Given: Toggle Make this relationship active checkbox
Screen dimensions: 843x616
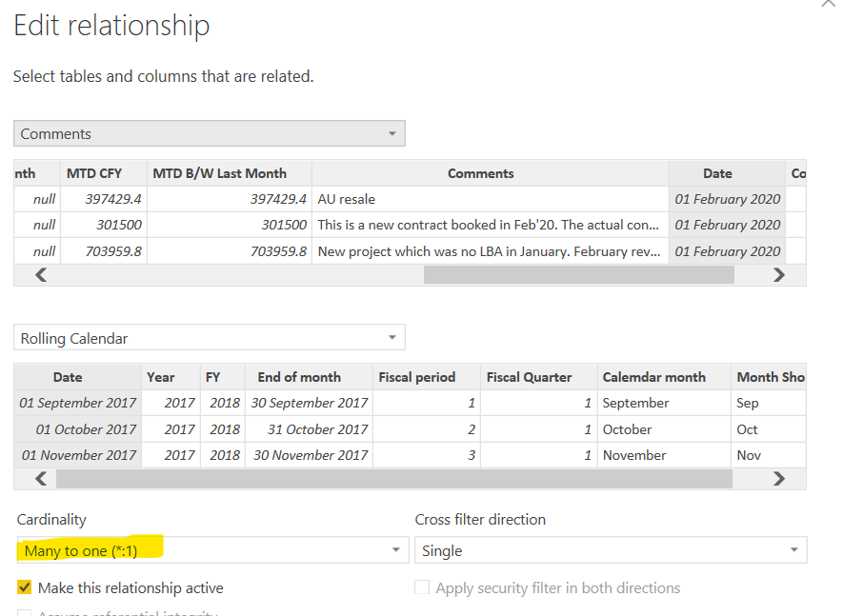Looking at the screenshot, I should point(24,587).
